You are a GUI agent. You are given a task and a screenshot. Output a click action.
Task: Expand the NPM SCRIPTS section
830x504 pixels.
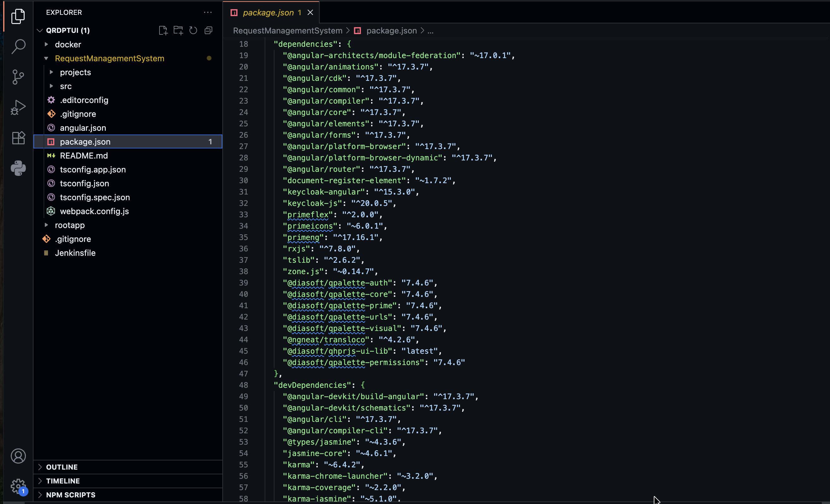coord(71,495)
